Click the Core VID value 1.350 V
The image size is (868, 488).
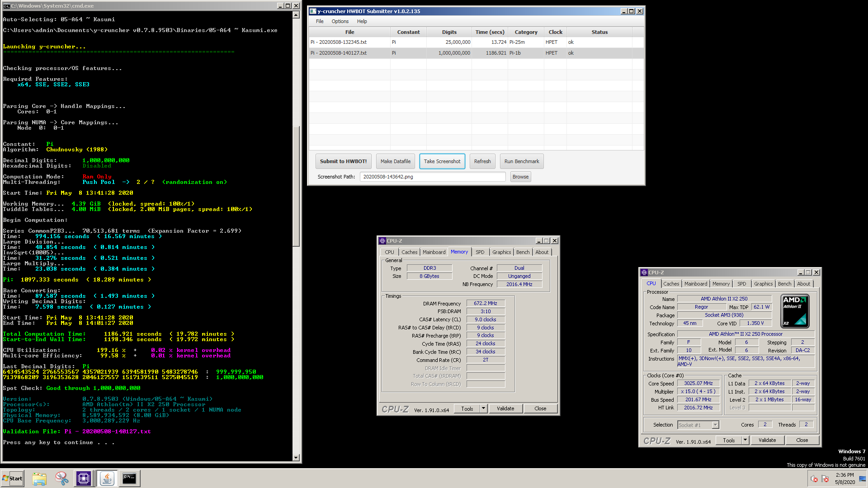pos(755,323)
